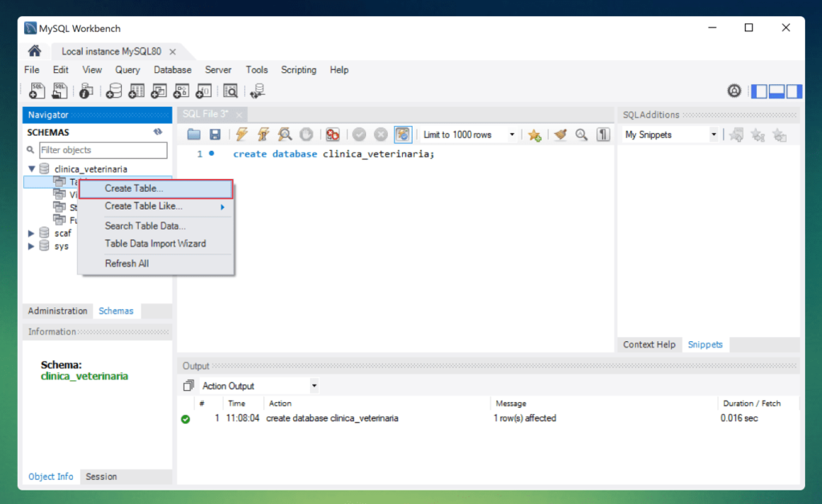Create a new table toolbar icon

tap(136, 91)
